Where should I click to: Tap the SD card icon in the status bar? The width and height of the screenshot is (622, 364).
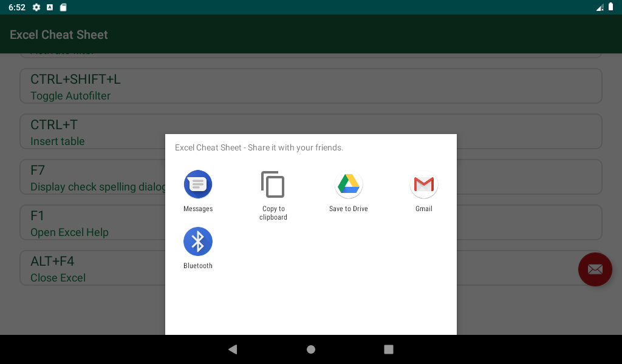[x=63, y=7]
